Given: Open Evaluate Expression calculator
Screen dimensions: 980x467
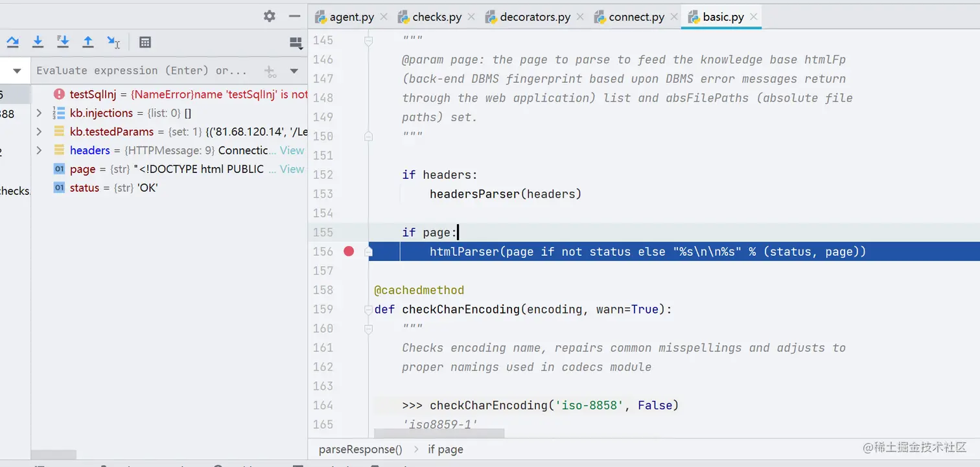Looking at the screenshot, I should tap(145, 42).
